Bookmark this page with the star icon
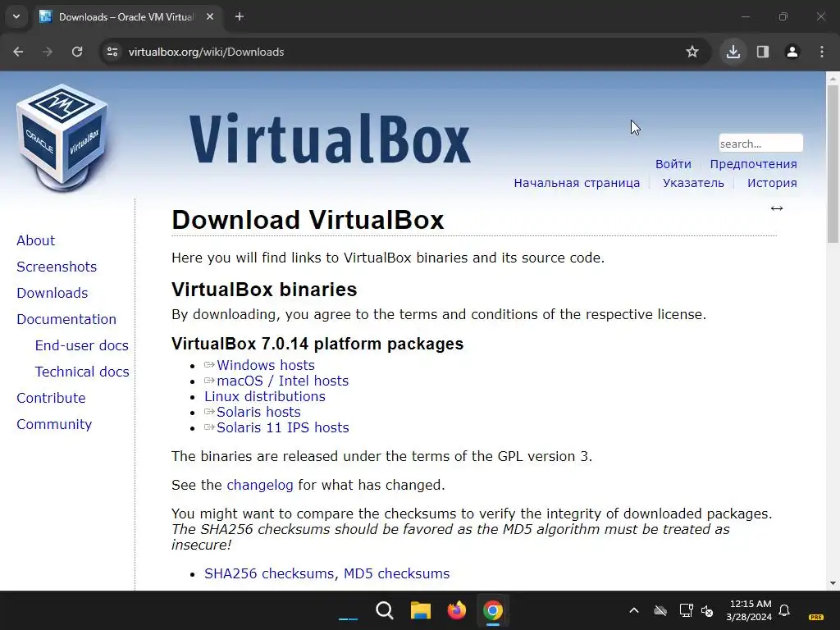This screenshot has width=840, height=630. pos(692,52)
